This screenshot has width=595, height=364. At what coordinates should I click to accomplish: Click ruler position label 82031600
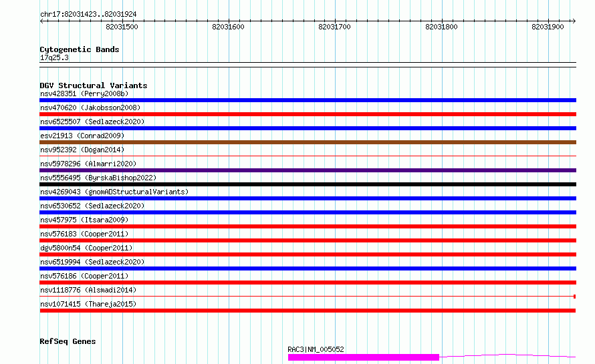click(x=228, y=27)
